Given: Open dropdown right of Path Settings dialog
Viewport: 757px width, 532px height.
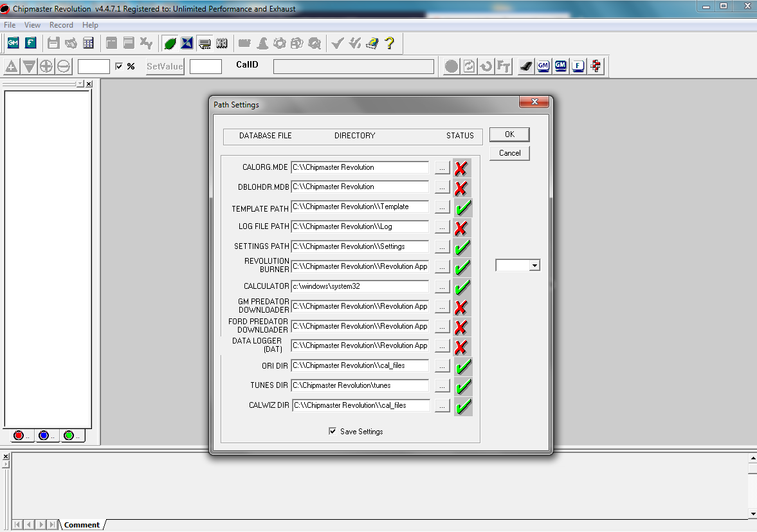Looking at the screenshot, I should point(534,266).
